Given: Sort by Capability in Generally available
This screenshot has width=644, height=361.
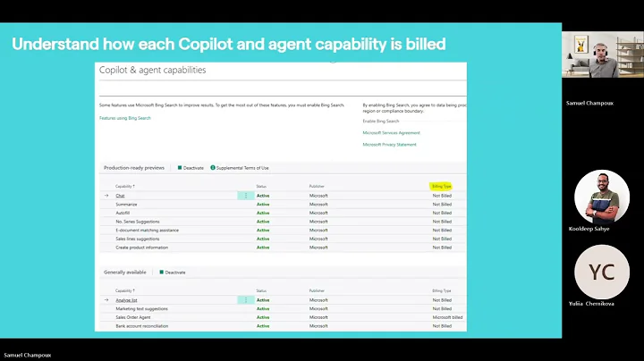Looking at the screenshot, I should coord(125,290).
